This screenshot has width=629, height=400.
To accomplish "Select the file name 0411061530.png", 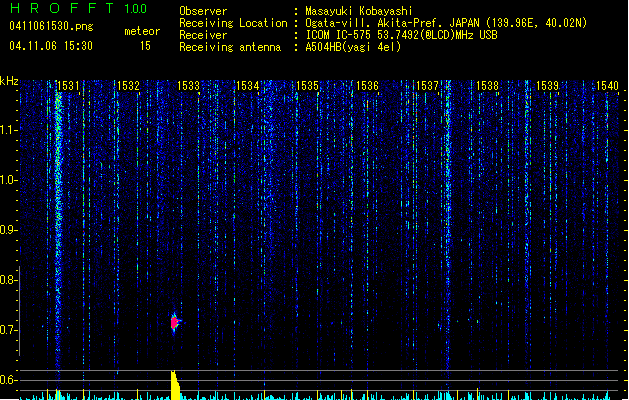I will (x=51, y=27).
